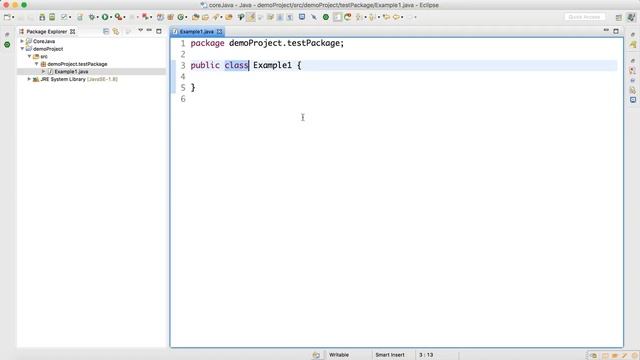
Task: Collapse the src folder node
Action: point(29,56)
